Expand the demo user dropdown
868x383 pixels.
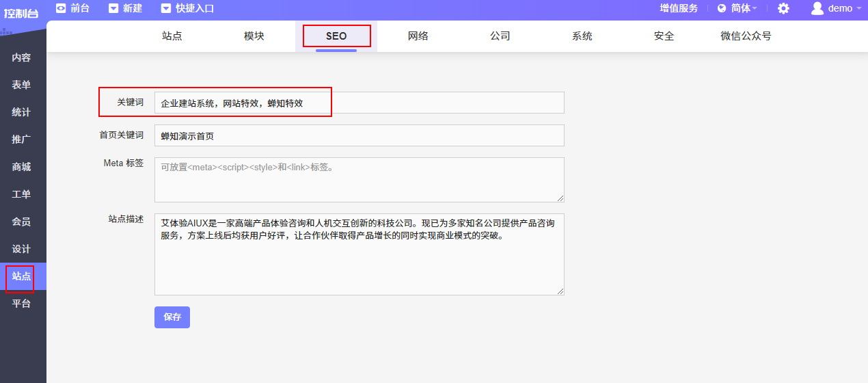pos(845,8)
